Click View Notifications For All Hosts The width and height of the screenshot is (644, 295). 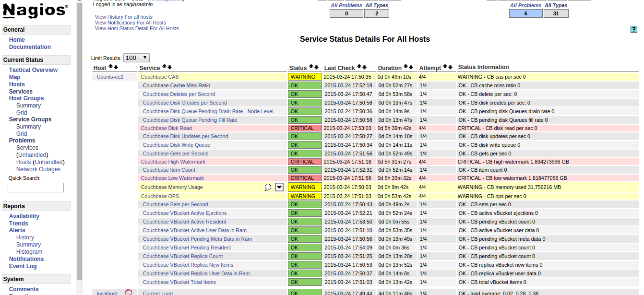131,23
